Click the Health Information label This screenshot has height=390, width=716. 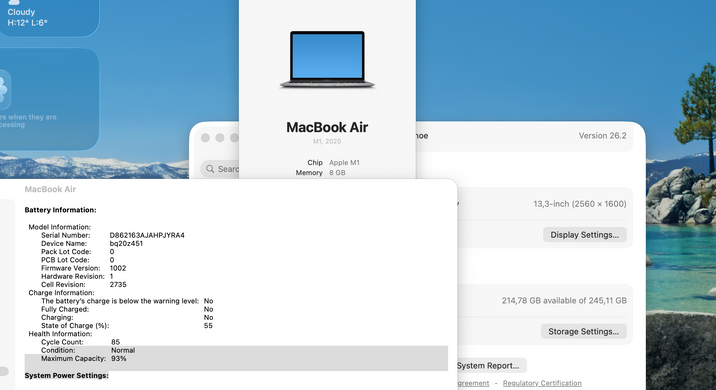tap(60, 334)
